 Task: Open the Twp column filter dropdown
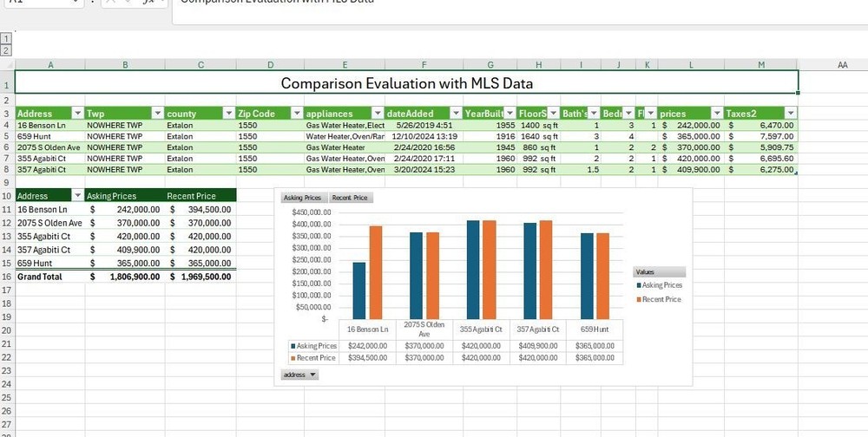[158, 114]
